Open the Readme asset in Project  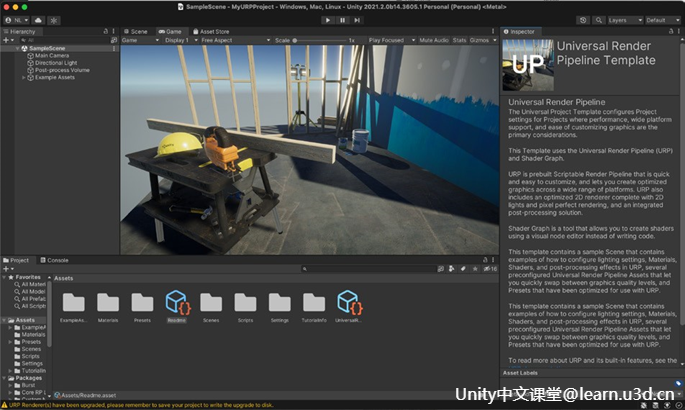click(x=177, y=304)
